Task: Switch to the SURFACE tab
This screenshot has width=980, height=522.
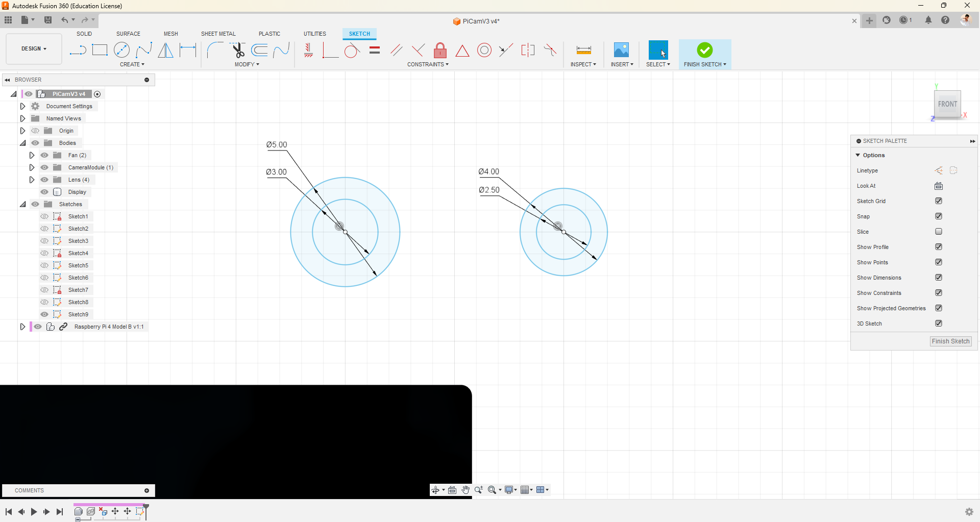Action: 128,34
